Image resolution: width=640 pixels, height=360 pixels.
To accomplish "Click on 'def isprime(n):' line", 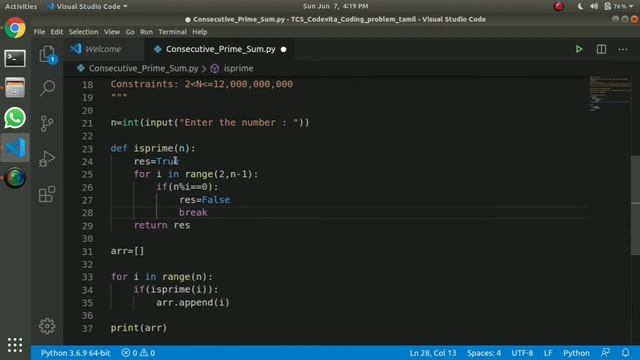I will coord(153,148).
